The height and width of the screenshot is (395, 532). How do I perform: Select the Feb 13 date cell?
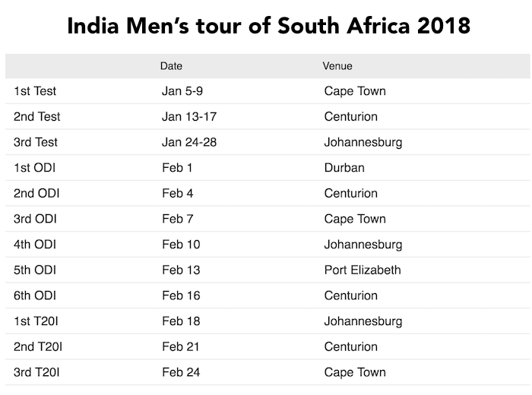pos(181,270)
